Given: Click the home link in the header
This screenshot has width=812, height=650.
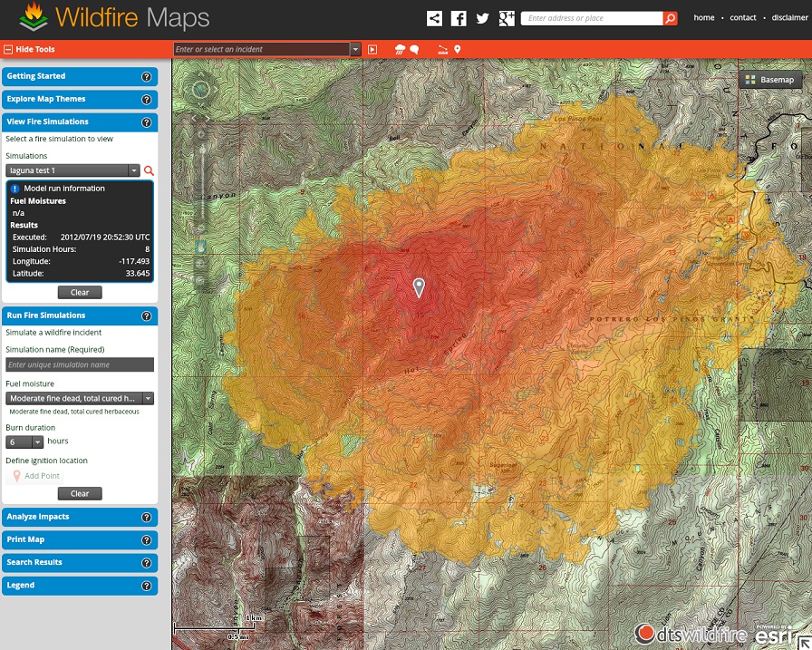Looking at the screenshot, I should (704, 17).
